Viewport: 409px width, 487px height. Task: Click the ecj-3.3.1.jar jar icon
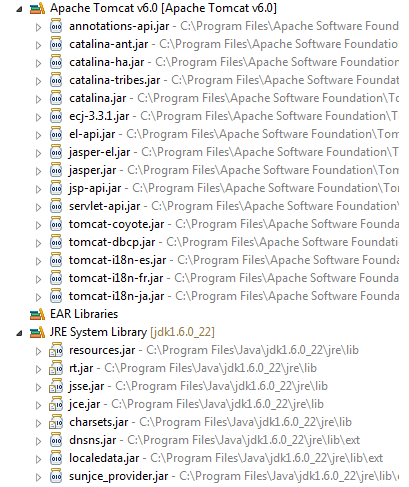coord(56,116)
